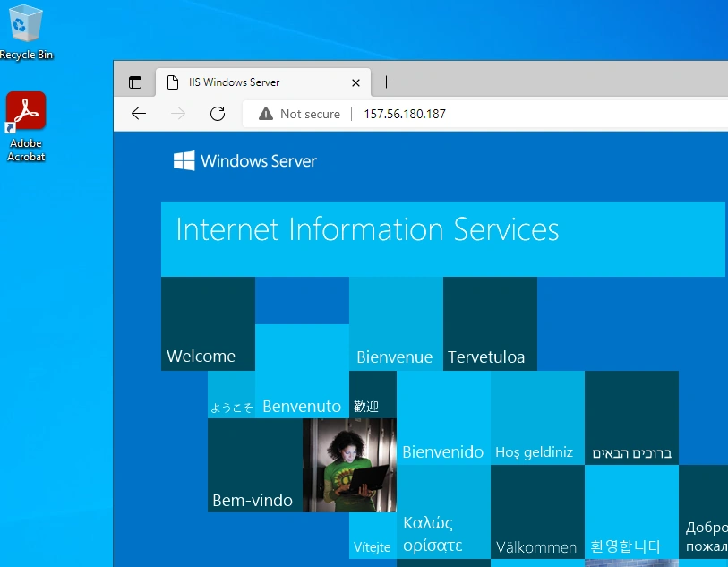Go back to the previous page
Image resolution: width=728 pixels, height=567 pixels.
[x=139, y=113]
